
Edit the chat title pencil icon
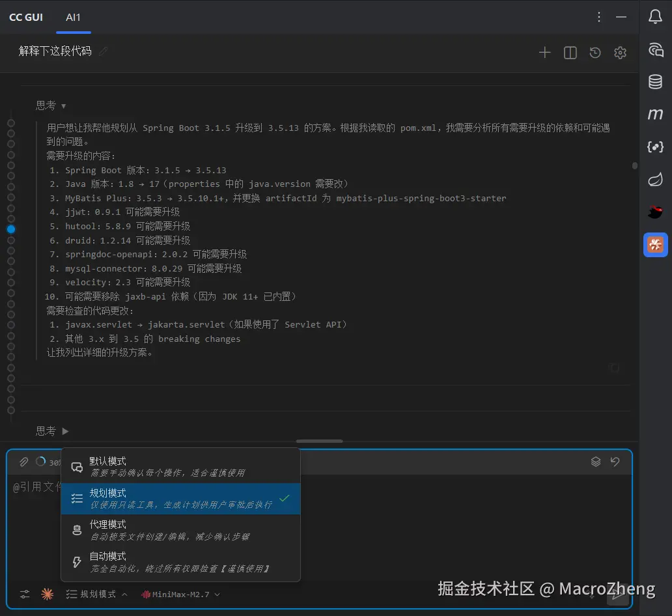[x=103, y=51]
